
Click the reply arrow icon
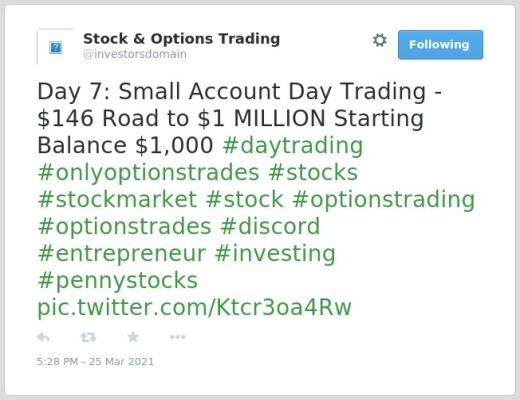click(43, 337)
